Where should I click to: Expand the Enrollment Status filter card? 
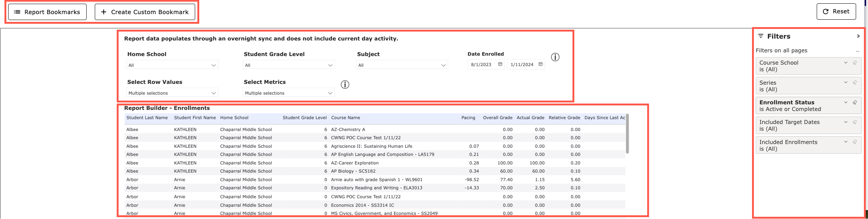[x=846, y=102]
